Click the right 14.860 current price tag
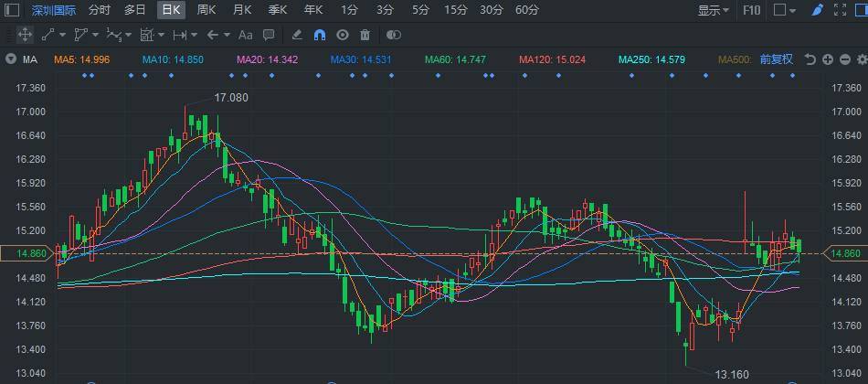This screenshot has height=384, width=868. coord(845,254)
